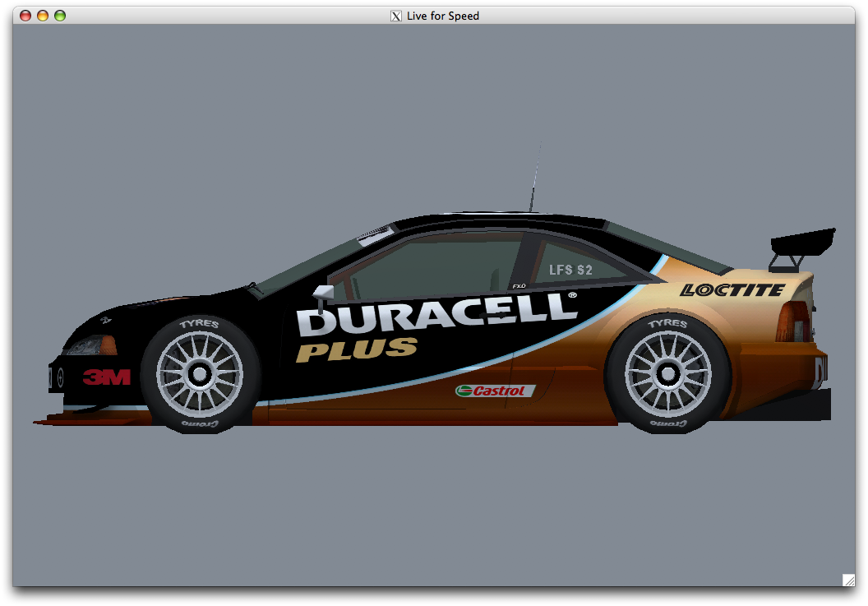Click the X11 icon in title bar
The width and height of the screenshot is (868, 606).
[396, 16]
